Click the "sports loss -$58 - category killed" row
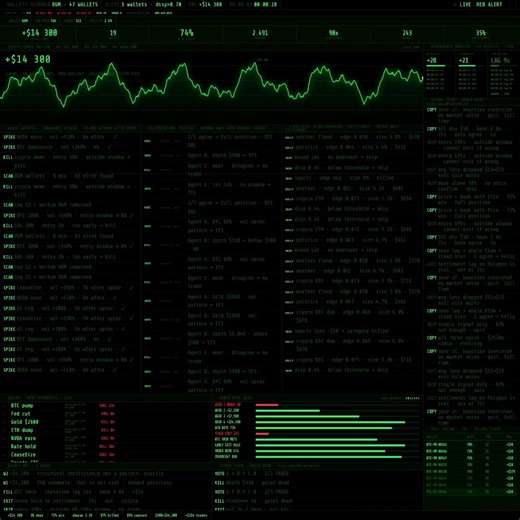 click(352, 331)
